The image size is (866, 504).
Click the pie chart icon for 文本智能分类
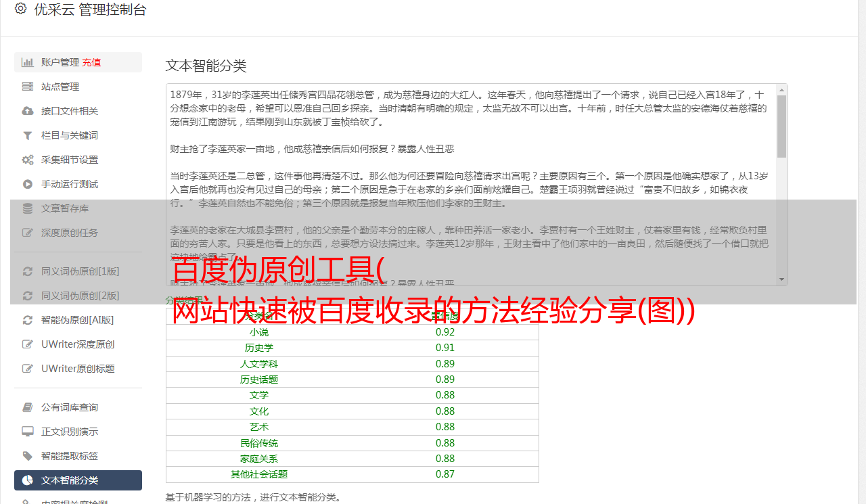click(x=28, y=480)
